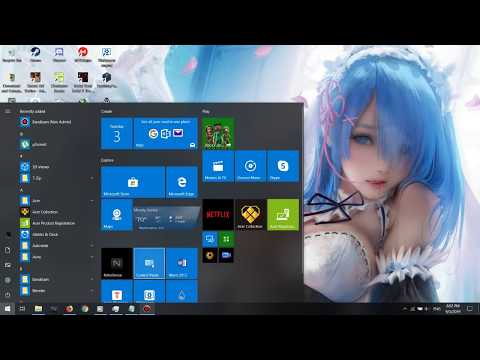Open the Acer Collection gold tile

(250, 215)
